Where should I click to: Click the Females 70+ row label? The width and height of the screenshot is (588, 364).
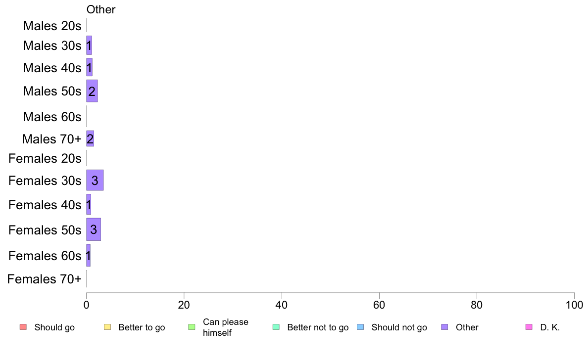coord(44,279)
